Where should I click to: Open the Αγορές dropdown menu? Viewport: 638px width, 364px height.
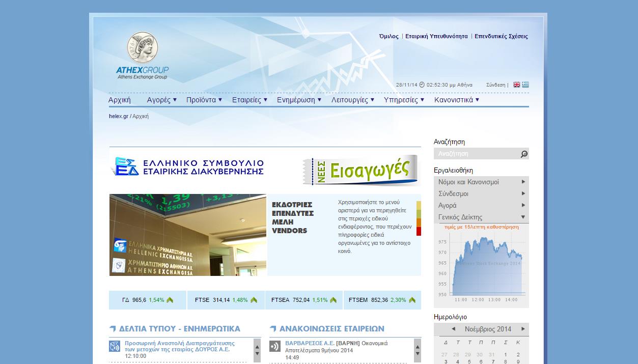(162, 100)
